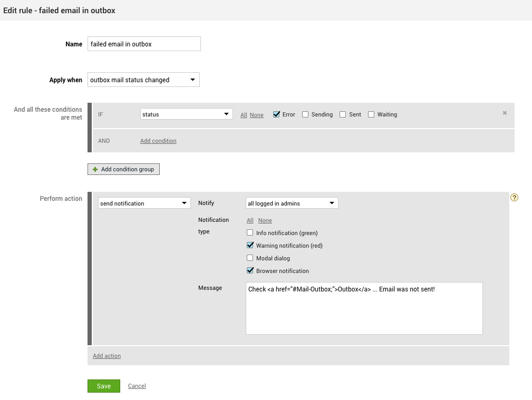The width and height of the screenshot is (532, 400).
Task: Enable the Sending status checkbox
Action: click(x=305, y=114)
